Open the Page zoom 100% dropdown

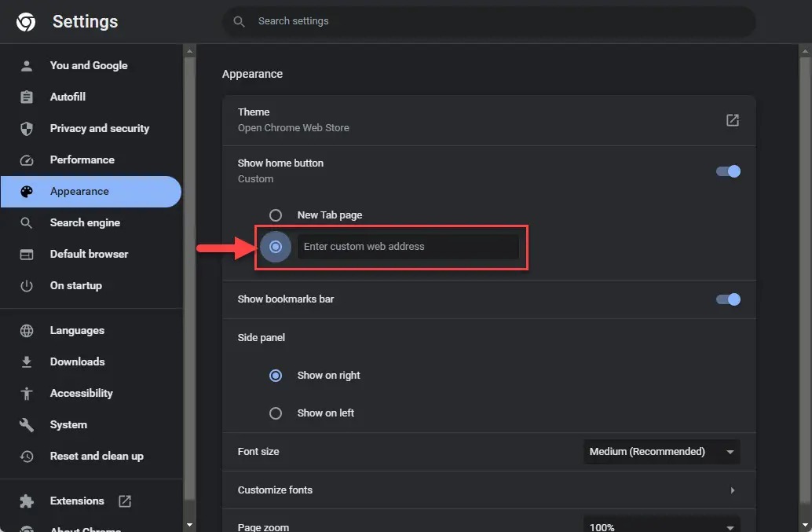tap(661, 524)
